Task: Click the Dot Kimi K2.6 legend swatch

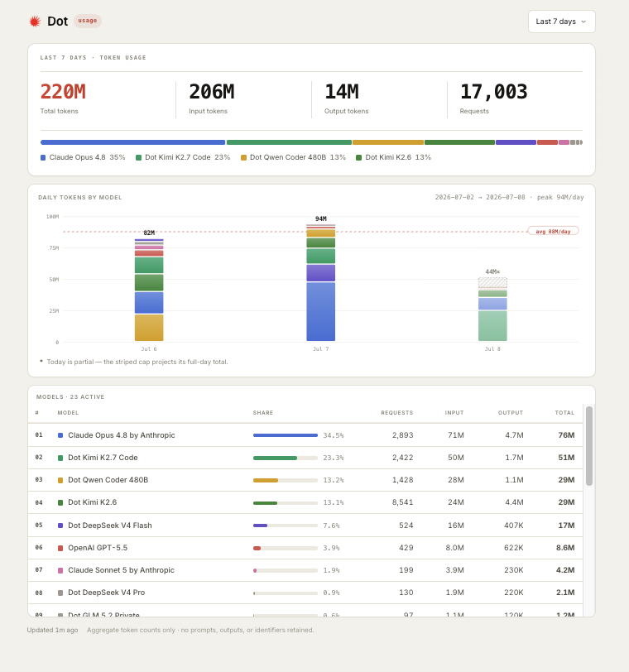Action: pyautogui.click(x=358, y=158)
